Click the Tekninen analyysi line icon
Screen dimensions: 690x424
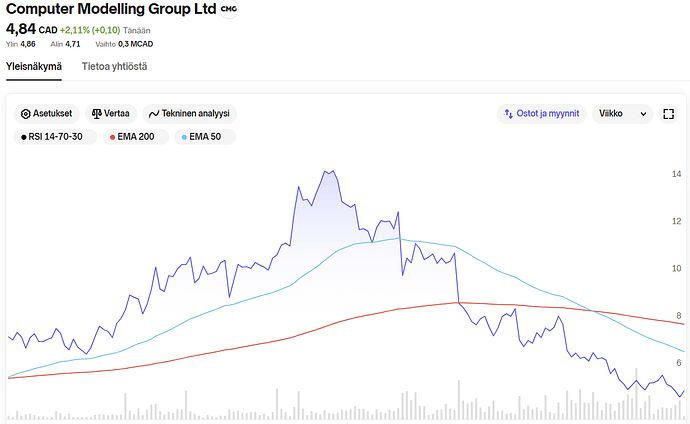tap(154, 114)
